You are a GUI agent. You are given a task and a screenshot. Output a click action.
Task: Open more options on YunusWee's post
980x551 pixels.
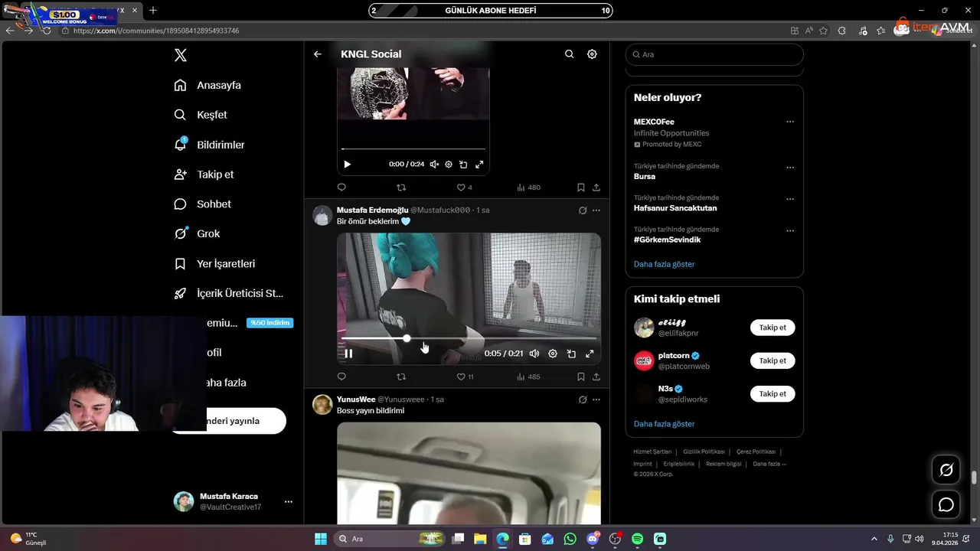point(596,399)
